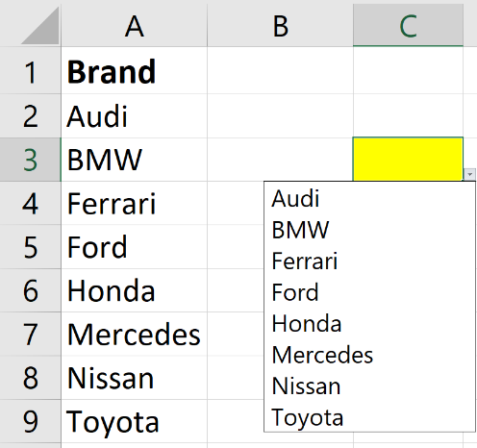The height and width of the screenshot is (448, 477).
Task: Select cell A9 containing Toyota
Action: [x=134, y=421]
